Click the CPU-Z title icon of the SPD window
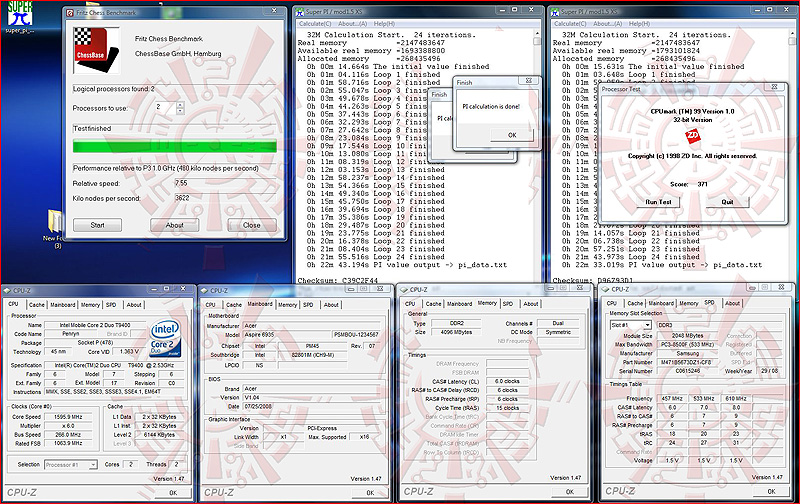The height and width of the screenshot is (504, 800). (x=605, y=289)
